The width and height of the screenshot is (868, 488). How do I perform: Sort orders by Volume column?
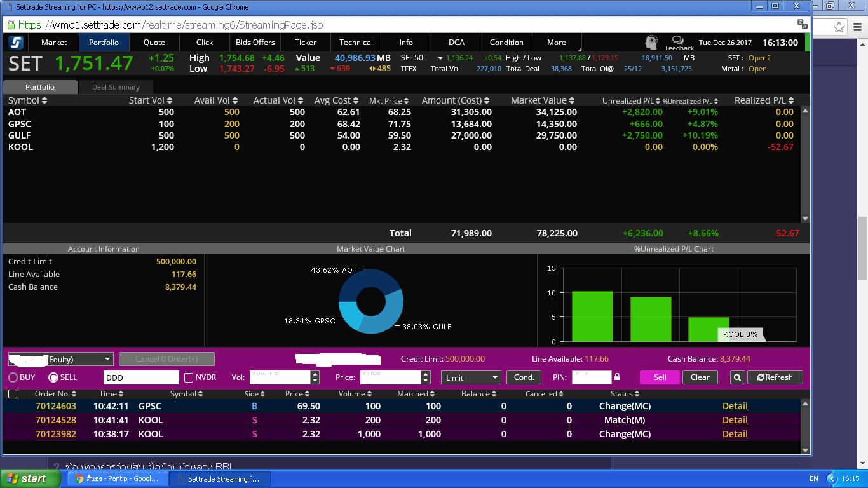tap(355, 394)
